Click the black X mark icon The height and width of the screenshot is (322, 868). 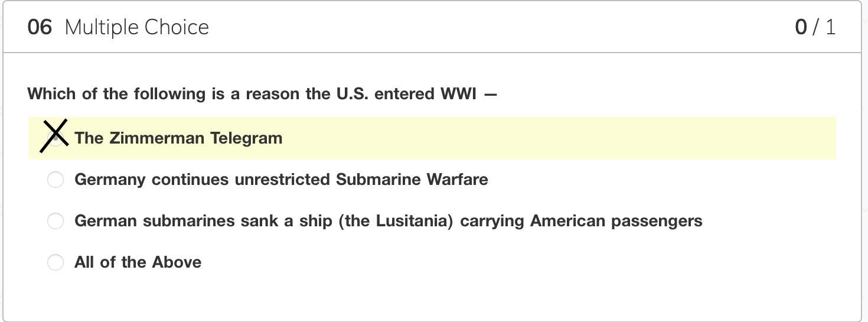coord(54,135)
